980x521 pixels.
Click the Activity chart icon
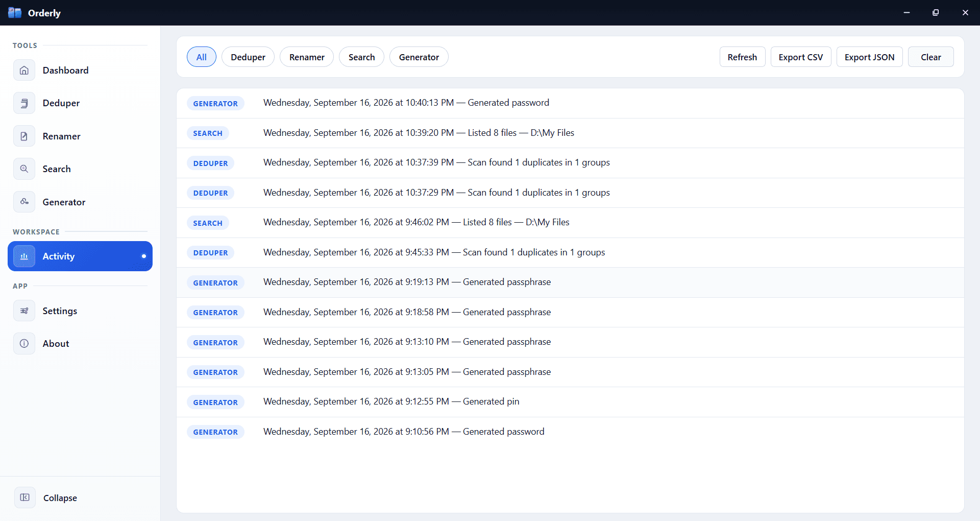pos(24,256)
